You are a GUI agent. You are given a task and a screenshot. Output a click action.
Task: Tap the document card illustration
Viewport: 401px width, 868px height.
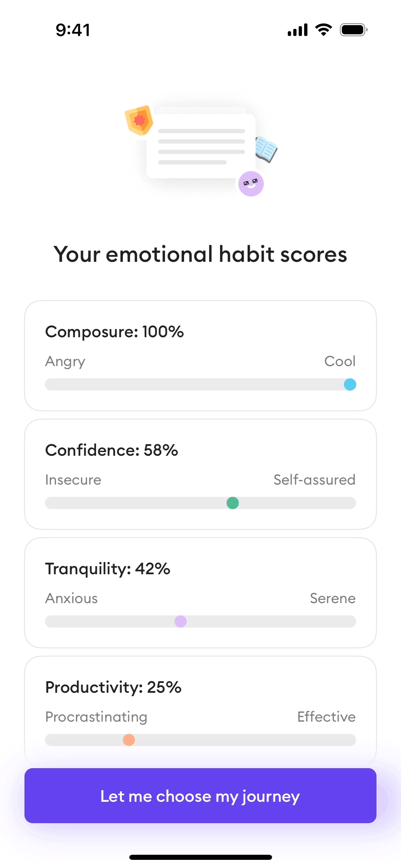[201, 146]
